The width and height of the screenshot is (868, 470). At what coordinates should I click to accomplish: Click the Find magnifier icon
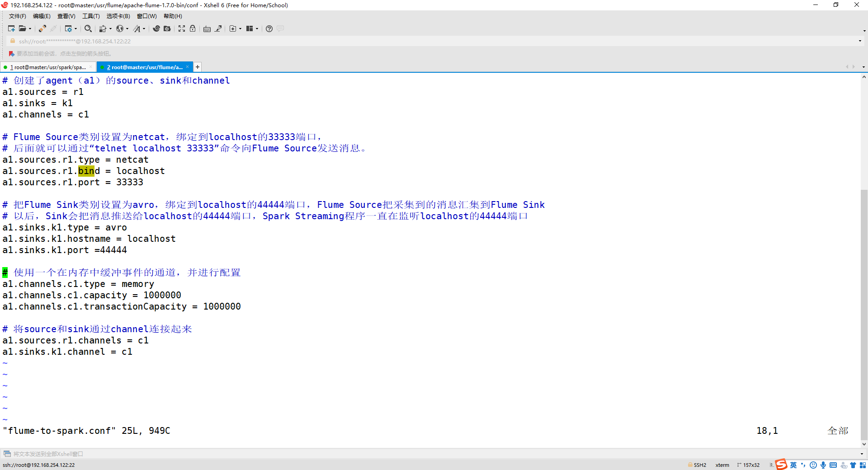click(x=88, y=28)
